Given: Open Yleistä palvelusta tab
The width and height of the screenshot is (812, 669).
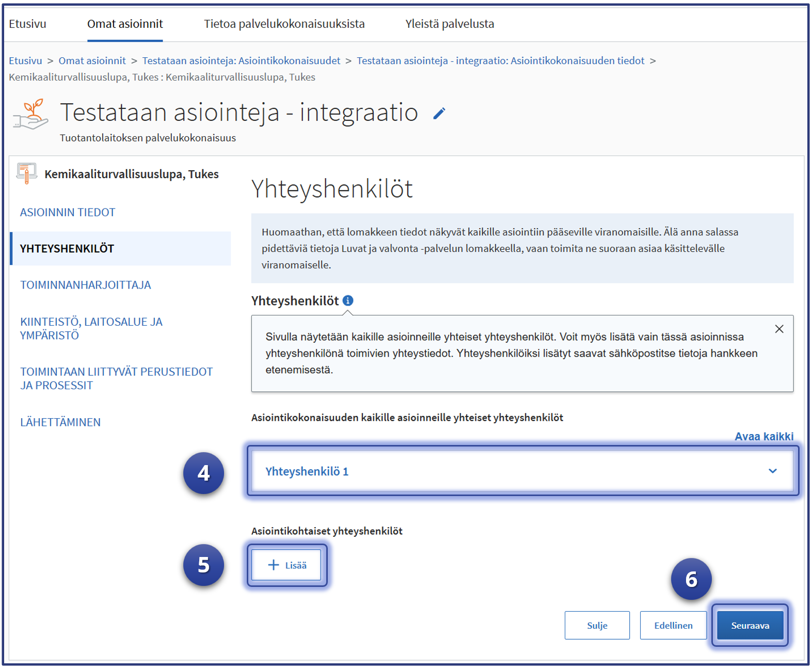Looking at the screenshot, I should coord(449,24).
